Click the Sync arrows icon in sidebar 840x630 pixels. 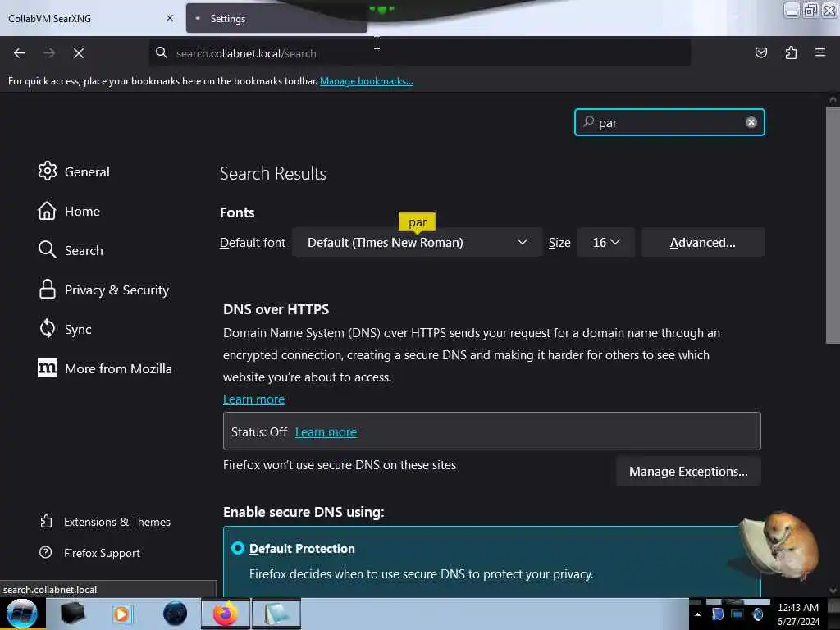click(47, 328)
